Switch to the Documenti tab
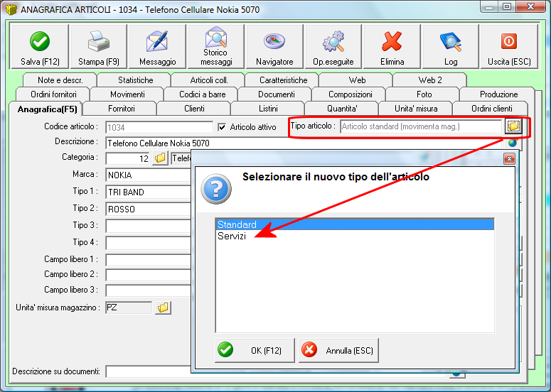This screenshot has height=392, width=551. (276, 94)
